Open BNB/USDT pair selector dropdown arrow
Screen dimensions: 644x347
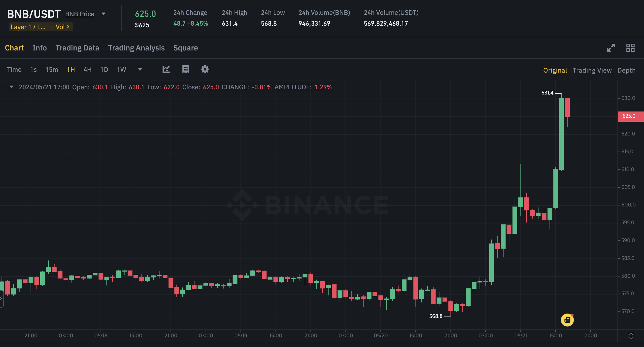[103, 14]
